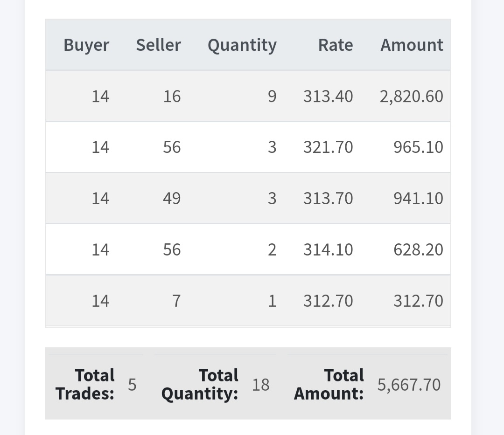Viewport: 504px width, 435px height.
Task: Select the row with seller 49
Action: coord(248,199)
